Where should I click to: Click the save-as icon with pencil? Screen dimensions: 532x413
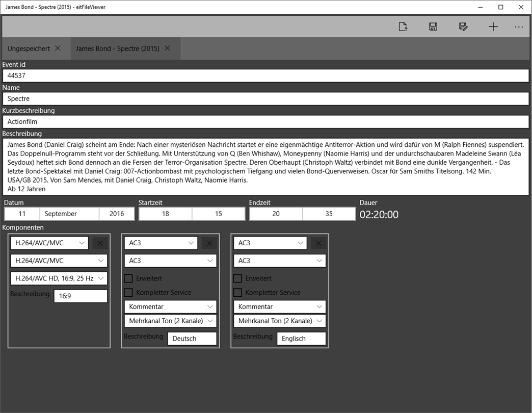click(463, 27)
